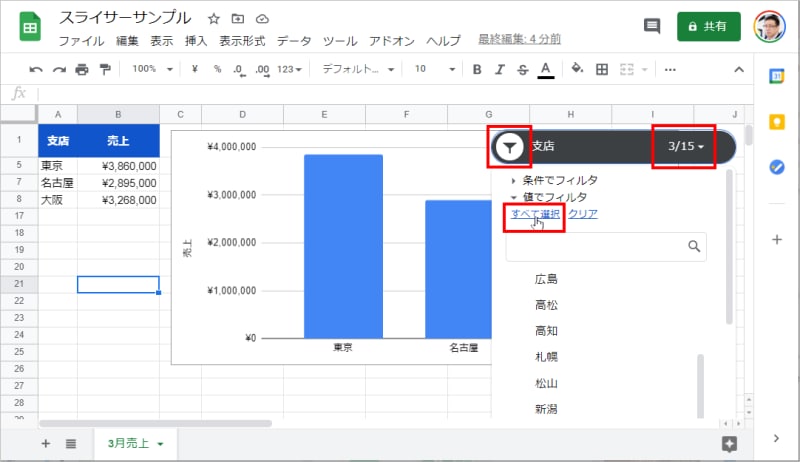The image size is (800, 462).
Task: Open the 表示 menu
Action: point(162,40)
